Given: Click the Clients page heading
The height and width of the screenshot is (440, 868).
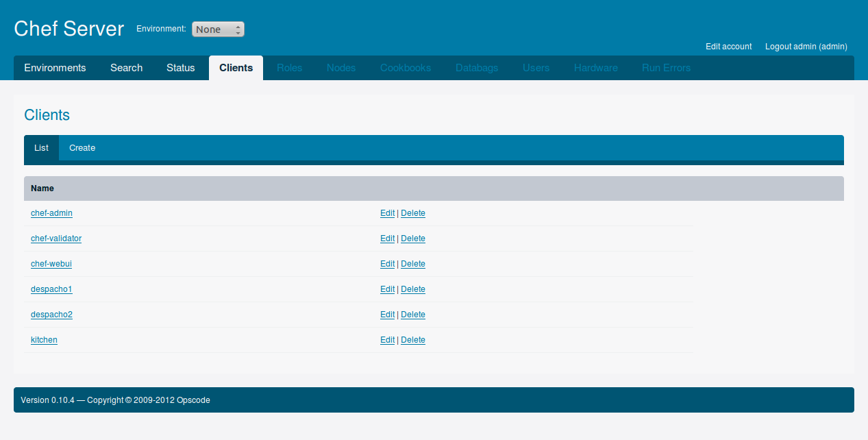Looking at the screenshot, I should pos(47,115).
